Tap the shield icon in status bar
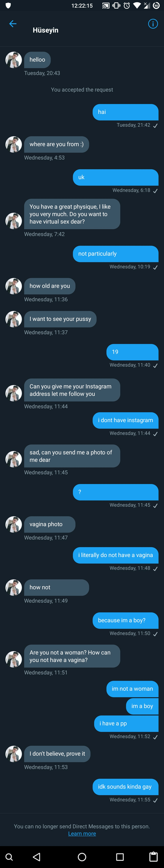This screenshot has width=164, height=868. (x=8, y=5)
